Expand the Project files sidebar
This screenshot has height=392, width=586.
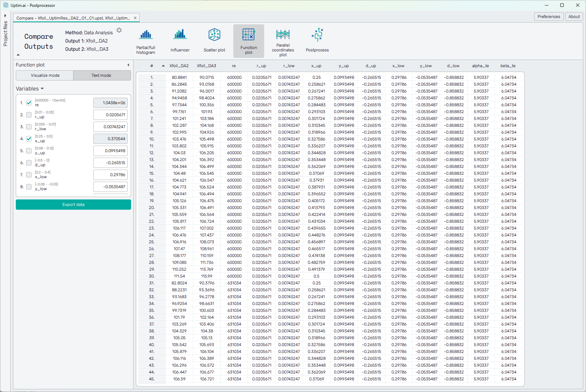[5, 16]
